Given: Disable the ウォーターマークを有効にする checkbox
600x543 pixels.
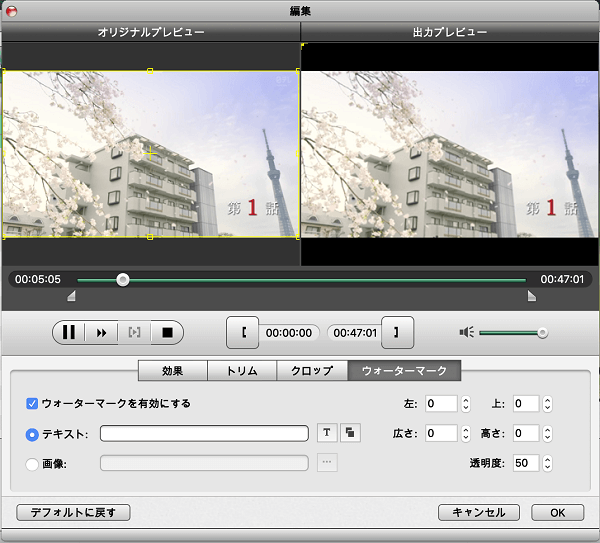Looking at the screenshot, I should (x=32, y=403).
